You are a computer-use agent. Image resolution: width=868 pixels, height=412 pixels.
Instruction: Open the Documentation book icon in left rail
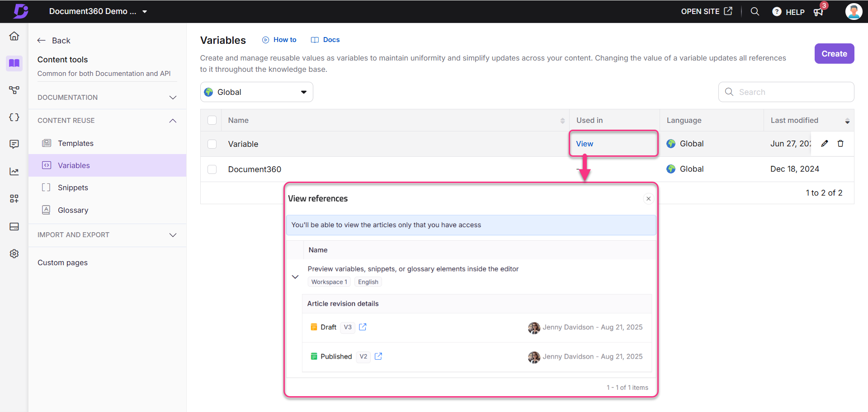pyautogui.click(x=14, y=63)
